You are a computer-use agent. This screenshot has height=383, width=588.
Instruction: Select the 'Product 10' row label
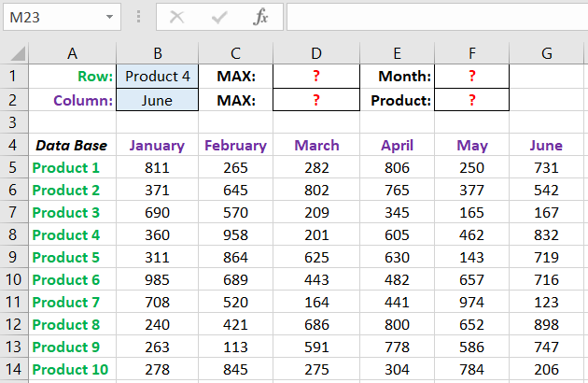pos(73,369)
